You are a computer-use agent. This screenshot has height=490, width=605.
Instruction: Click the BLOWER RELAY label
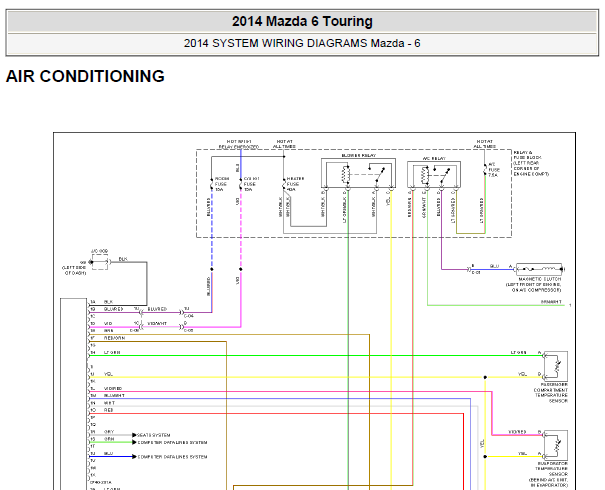pos(358,155)
